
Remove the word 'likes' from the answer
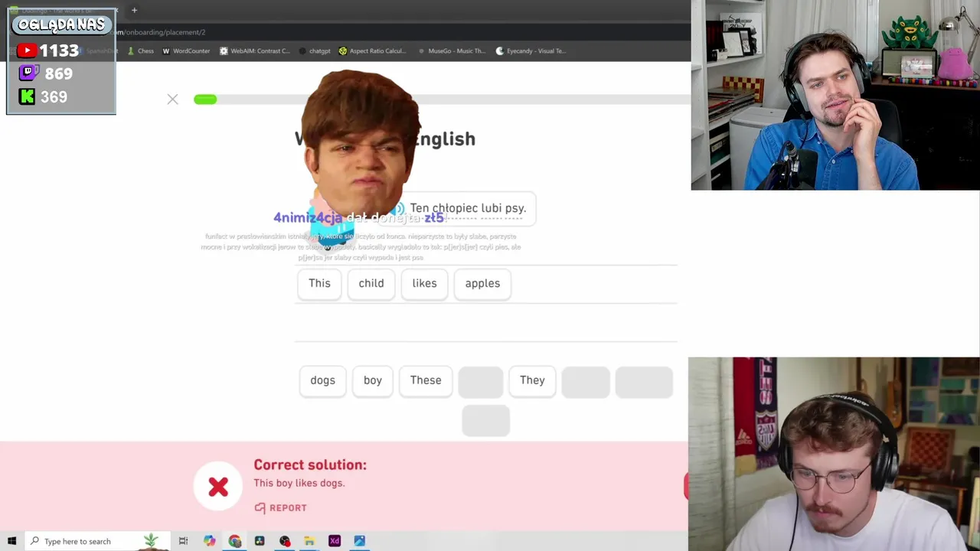424,284
